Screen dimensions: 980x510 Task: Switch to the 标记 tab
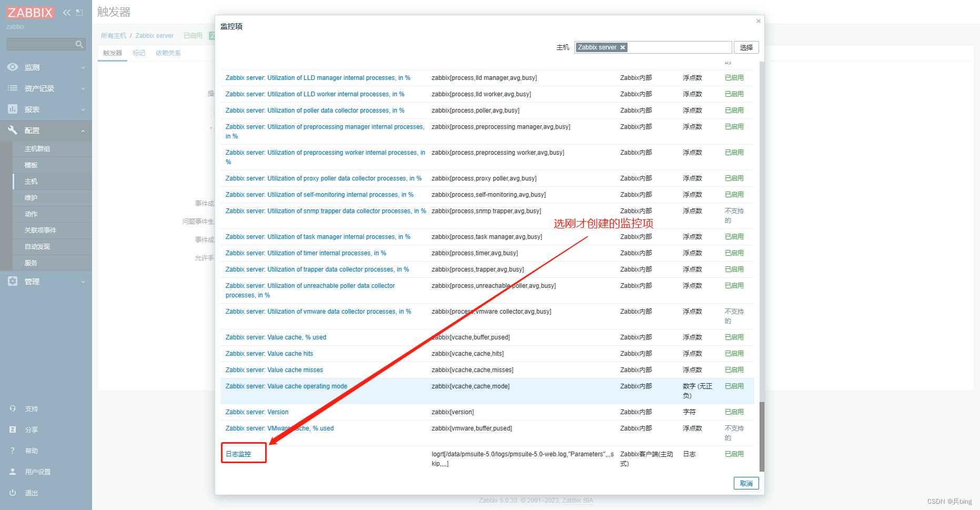point(139,53)
